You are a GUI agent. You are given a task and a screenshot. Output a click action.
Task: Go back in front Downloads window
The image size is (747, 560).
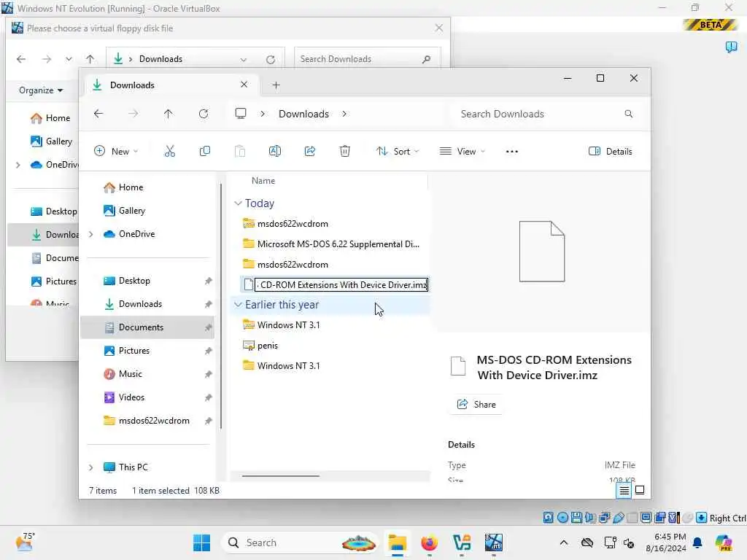tap(98, 114)
